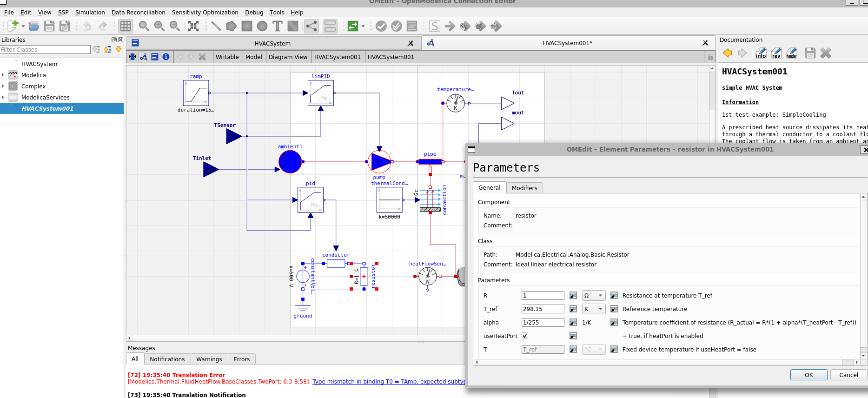868x398 pixels.
Task: Click the final/each icon beside R value
Action: pos(573,296)
